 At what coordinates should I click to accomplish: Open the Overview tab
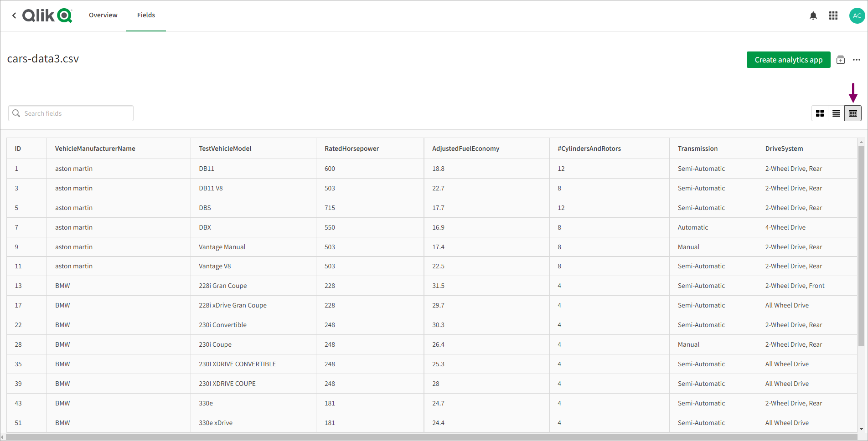pyautogui.click(x=103, y=15)
